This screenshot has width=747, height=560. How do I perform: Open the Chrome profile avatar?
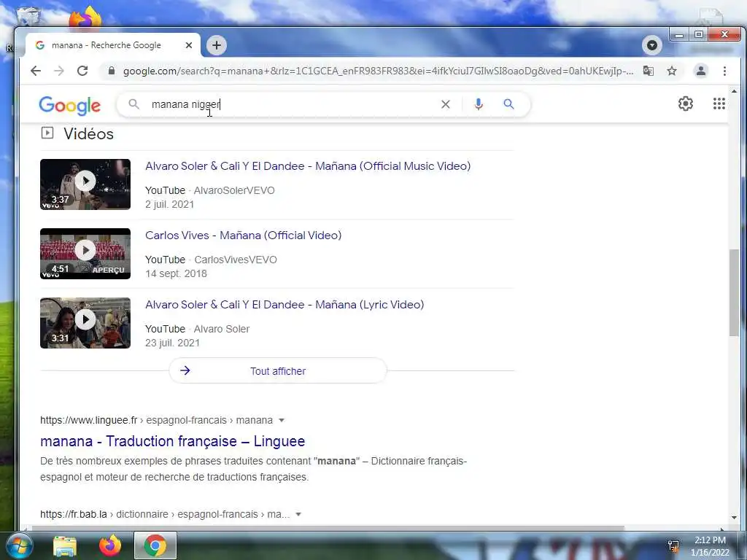pyautogui.click(x=701, y=71)
